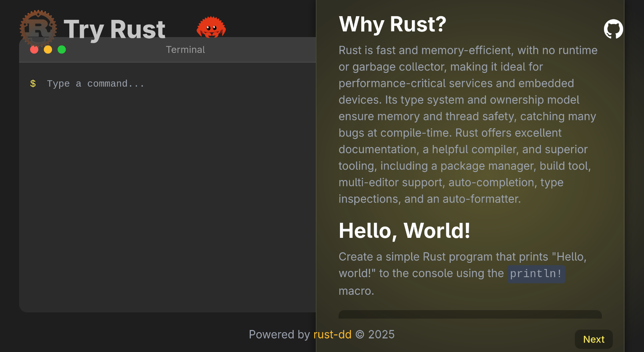644x352 pixels.
Task: Click the println! inline code snippet
Action: (536, 274)
